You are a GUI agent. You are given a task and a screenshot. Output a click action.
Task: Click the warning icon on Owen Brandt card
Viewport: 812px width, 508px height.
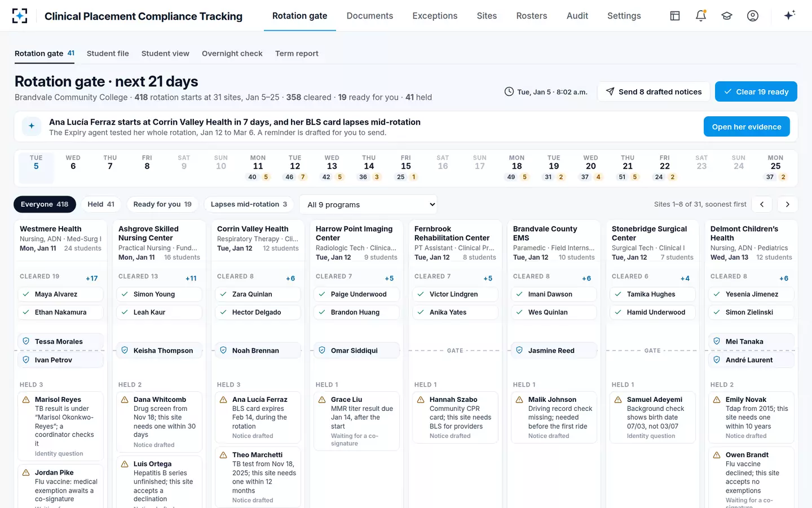point(717,455)
